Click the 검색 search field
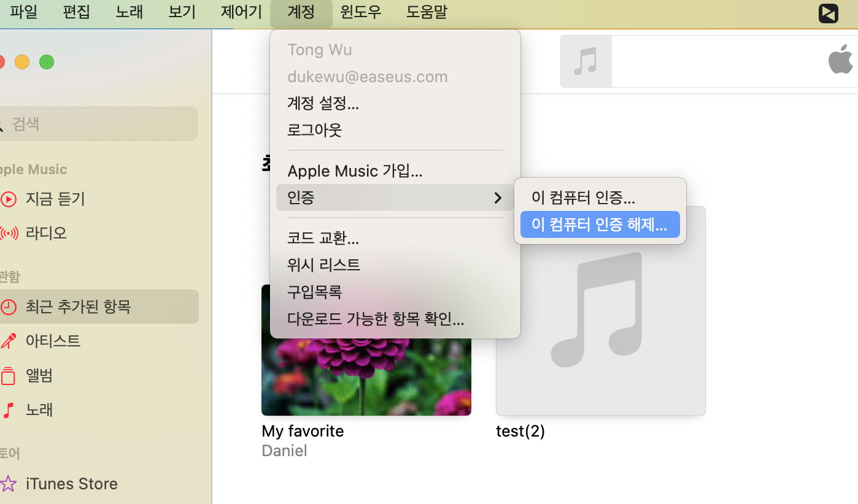 (98, 123)
